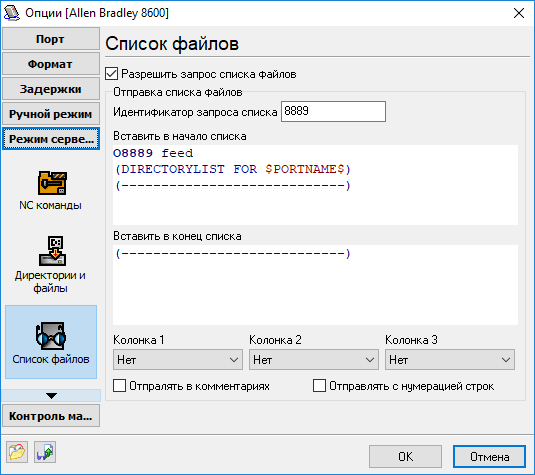Open the Колонка 1 dropdown
535x475 pixels.
pyautogui.click(x=178, y=359)
